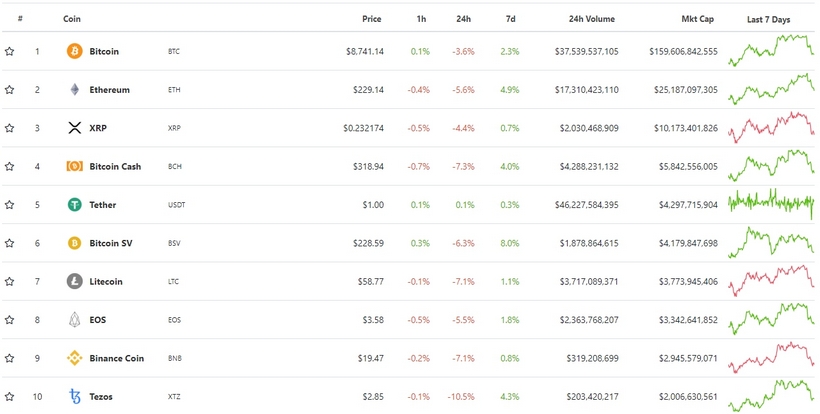
Task: Click the XRP price $0.232174
Action: point(363,128)
